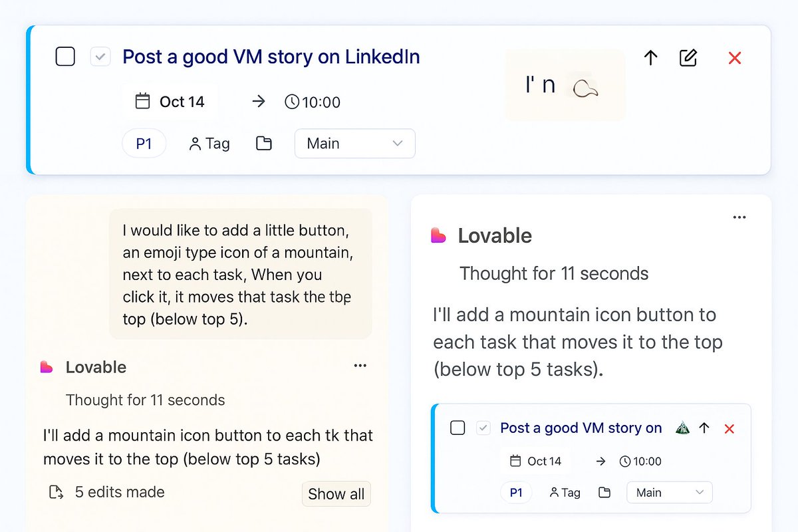Open the Main dropdown on top task
The image size is (798, 532).
point(355,144)
